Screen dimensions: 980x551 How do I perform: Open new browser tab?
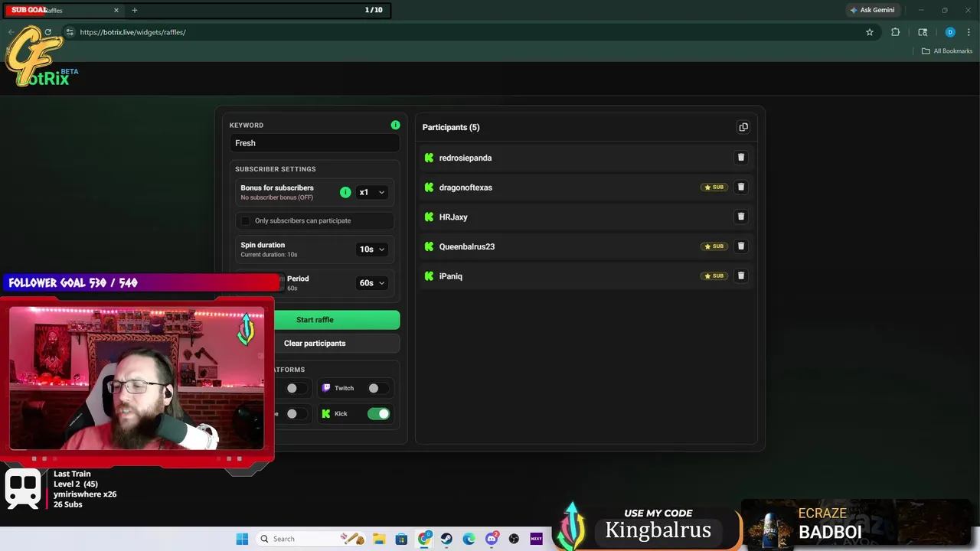pyautogui.click(x=134, y=10)
